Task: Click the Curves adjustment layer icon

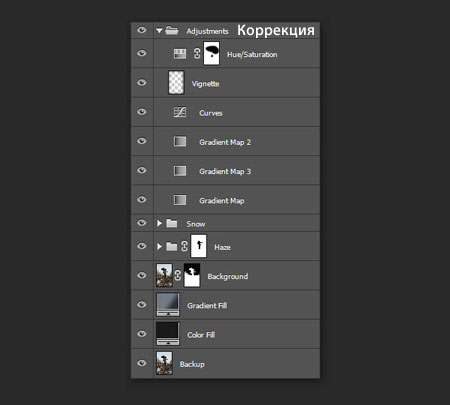Action: 180,112
